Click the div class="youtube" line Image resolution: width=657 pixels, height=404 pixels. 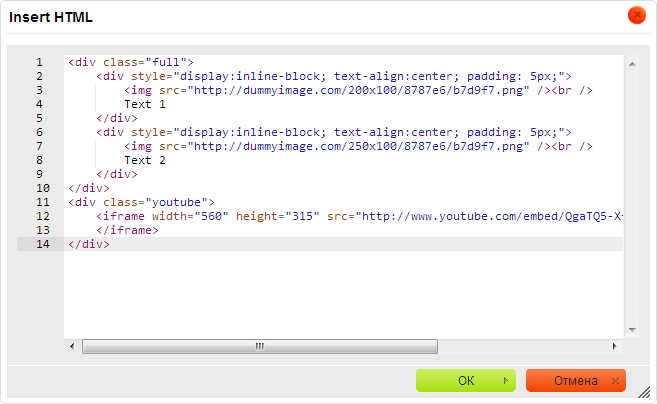tap(141, 202)
